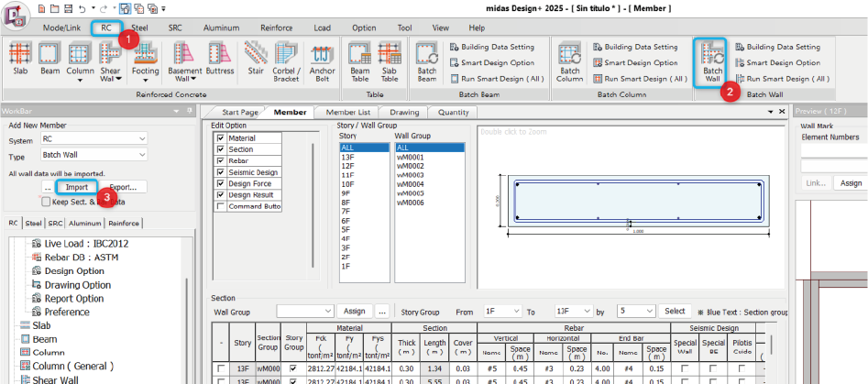Enable the Command Button checkbox
The width and height of the screenshot is (868, 384).
219,206
